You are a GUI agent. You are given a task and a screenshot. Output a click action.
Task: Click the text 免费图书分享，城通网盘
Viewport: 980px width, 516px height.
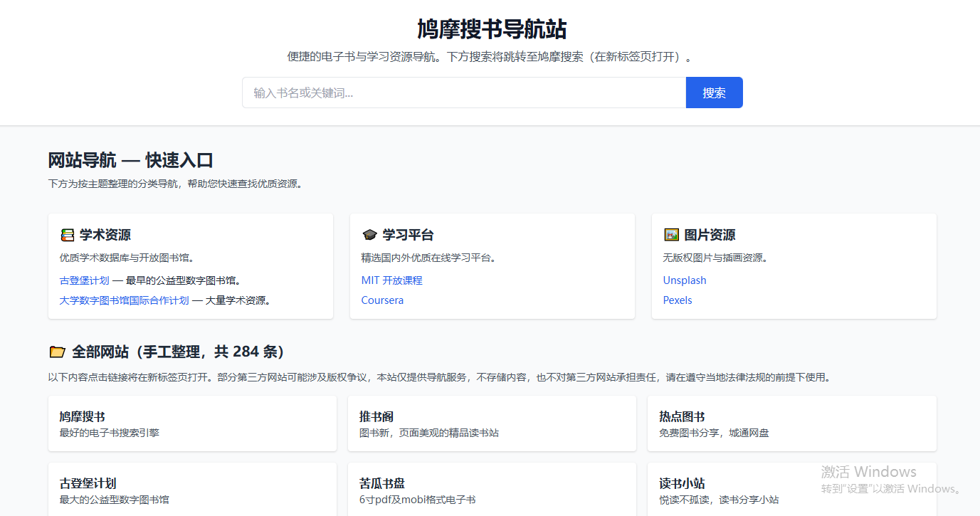(x=714, y=433)
